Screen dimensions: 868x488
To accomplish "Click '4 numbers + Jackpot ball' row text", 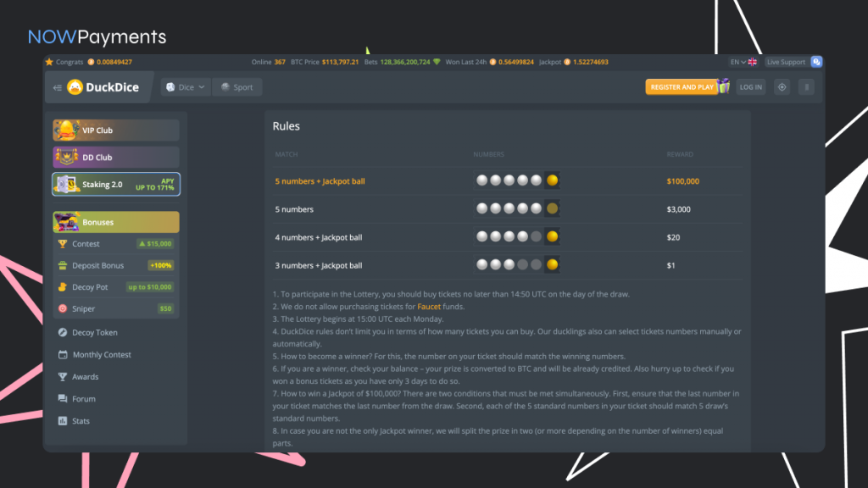I will 319,237.
